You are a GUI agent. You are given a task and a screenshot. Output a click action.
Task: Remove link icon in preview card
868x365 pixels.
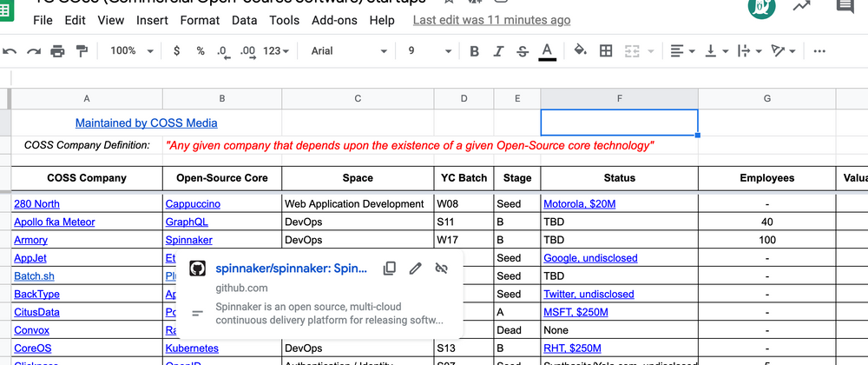click(441, 269)
